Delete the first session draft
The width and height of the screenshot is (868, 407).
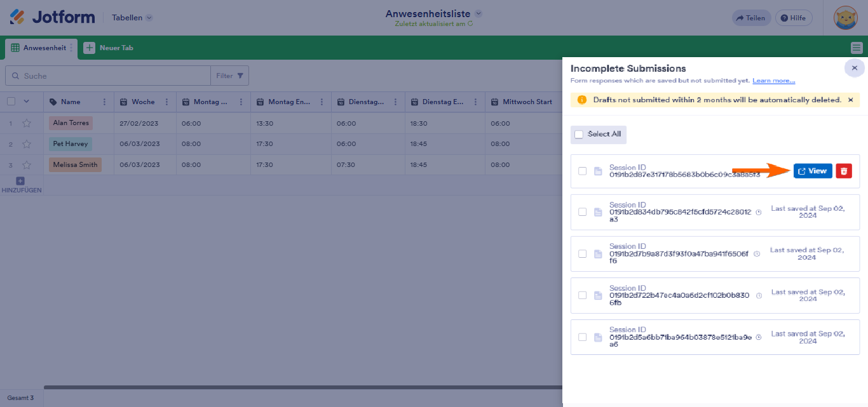pos(844,171)
